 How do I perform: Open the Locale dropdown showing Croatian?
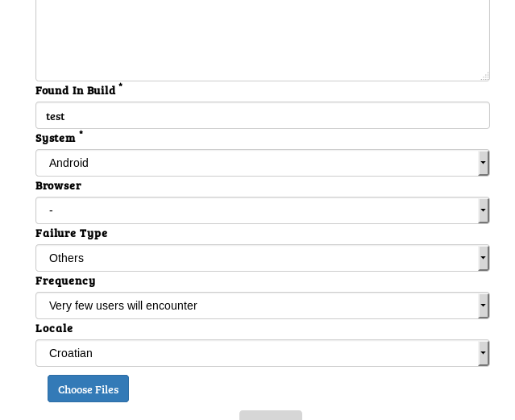click(258, 353)
